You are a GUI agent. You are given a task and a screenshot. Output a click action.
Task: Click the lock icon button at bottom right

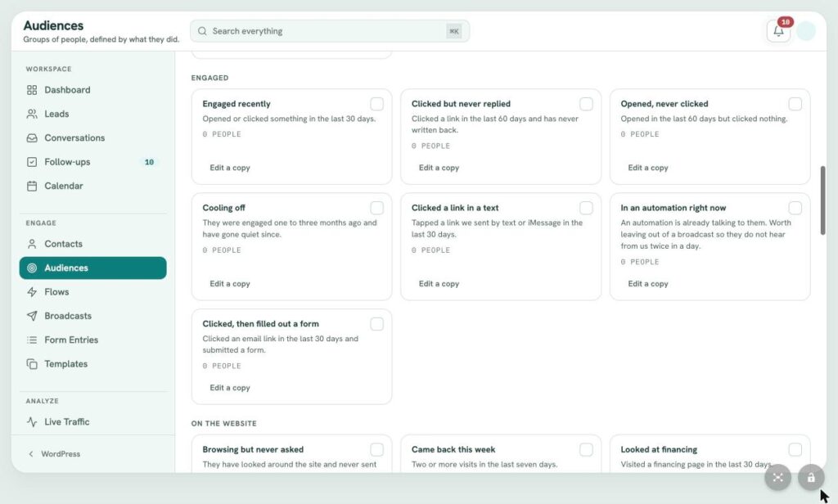811,477
